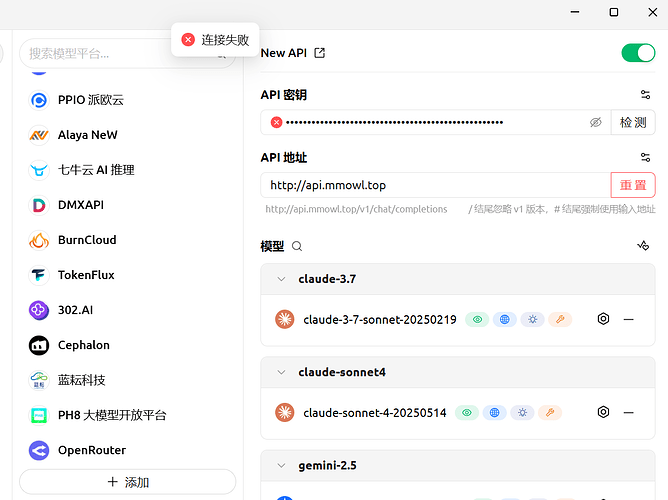Open settings for claude-sonnet-4-20250514
The width and height of the screenshot is (668, 500).
click(603, 412)
